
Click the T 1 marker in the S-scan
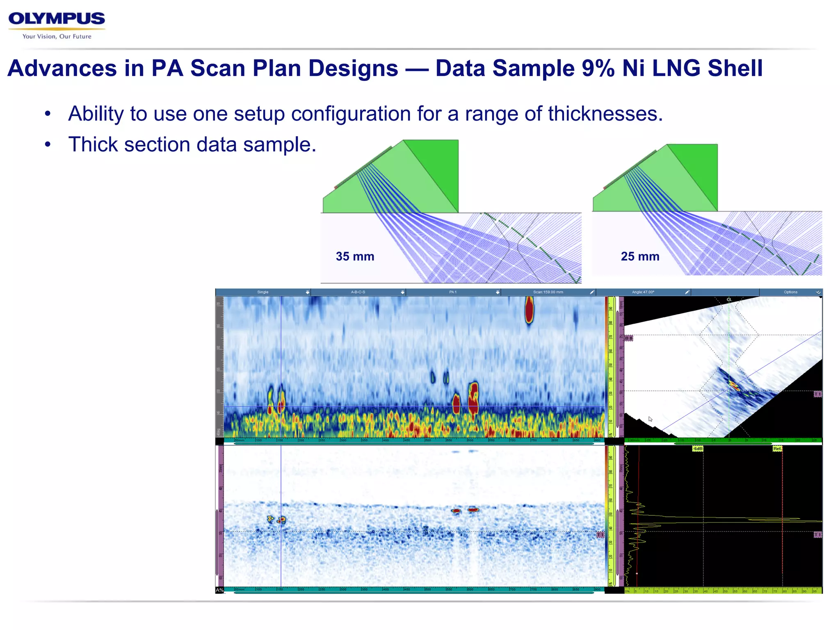point(817,394)
